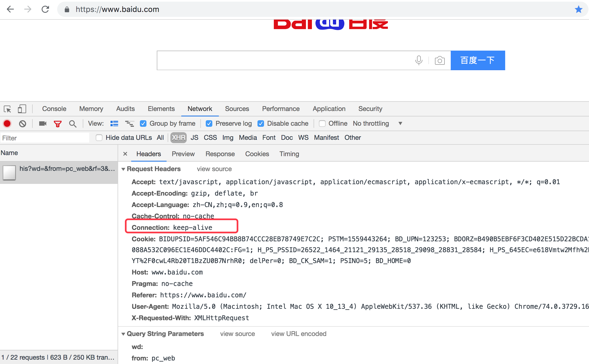Screen dimensions: 589x364
Task: Click the capture screenshots camera icon
Action: tap(43, 124)
